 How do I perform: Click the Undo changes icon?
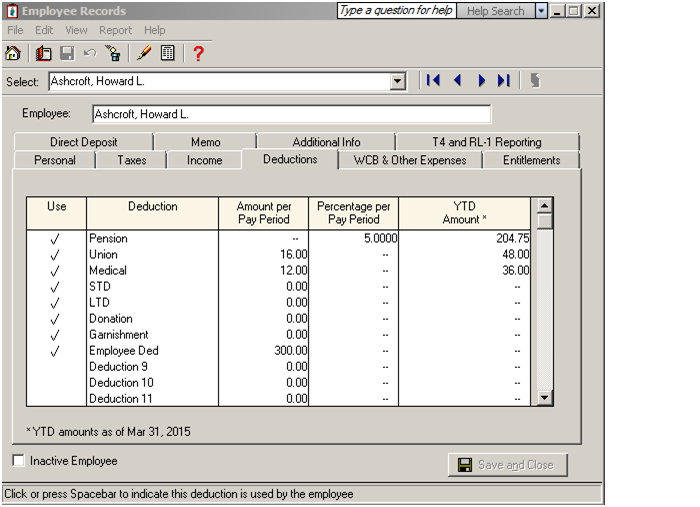(x=90, y=54)
